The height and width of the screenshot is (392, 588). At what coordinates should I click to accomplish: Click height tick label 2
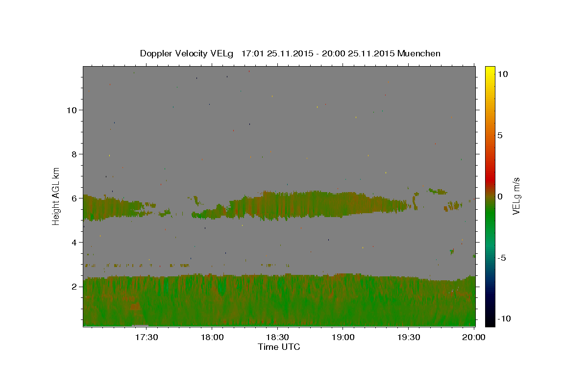click(x=74, y=287)
